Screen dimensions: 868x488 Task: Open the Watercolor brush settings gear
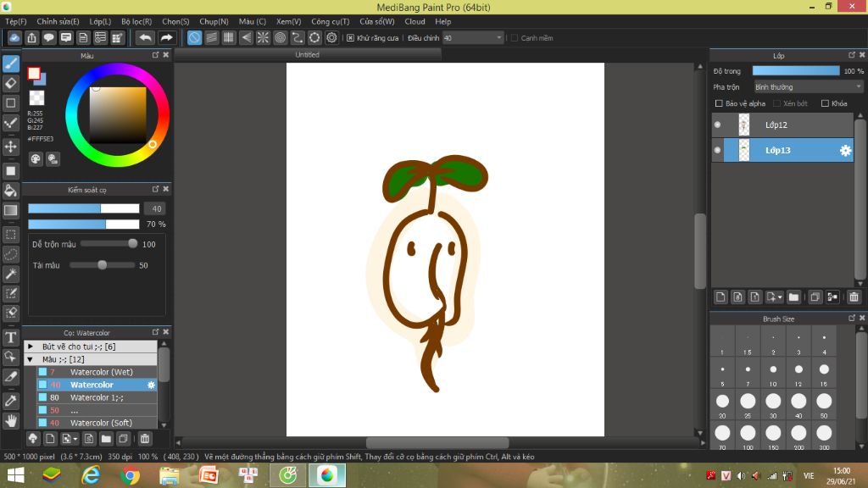pos(151,385)
